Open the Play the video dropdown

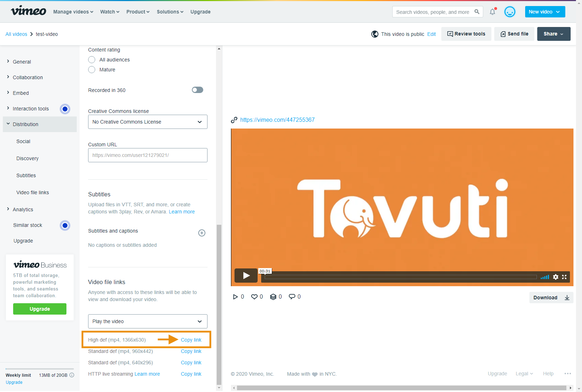[147, 321]
